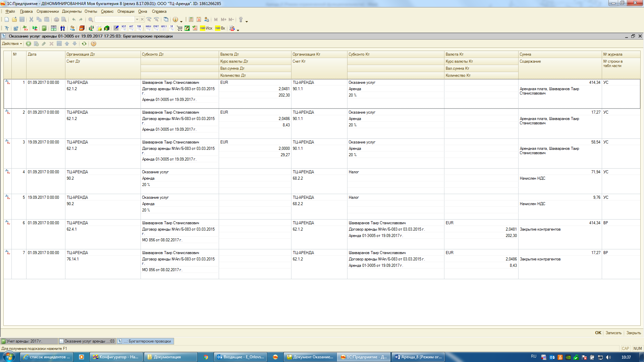This screenshot has height=362, width=644.
Task: Click the Дт/Кт postings icon
Action: point(25,28)
